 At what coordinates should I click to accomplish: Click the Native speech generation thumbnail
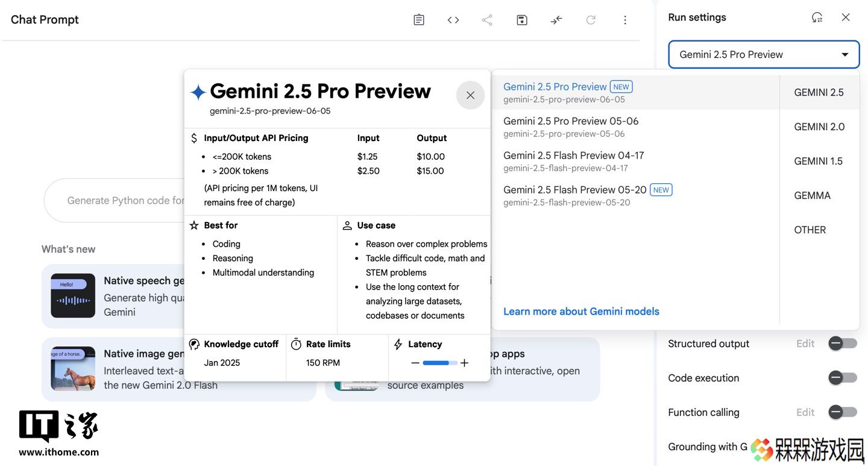(73, 296)
